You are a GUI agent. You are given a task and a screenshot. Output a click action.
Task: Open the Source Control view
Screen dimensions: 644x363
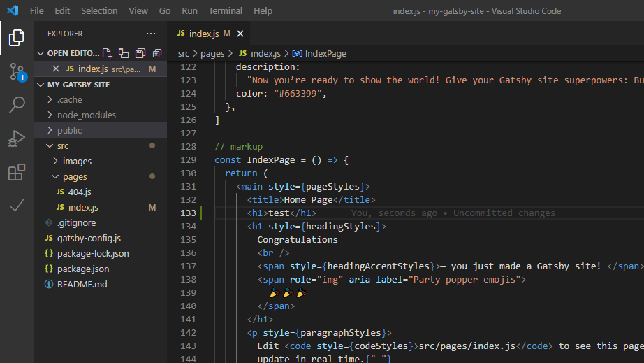point(17,71)
